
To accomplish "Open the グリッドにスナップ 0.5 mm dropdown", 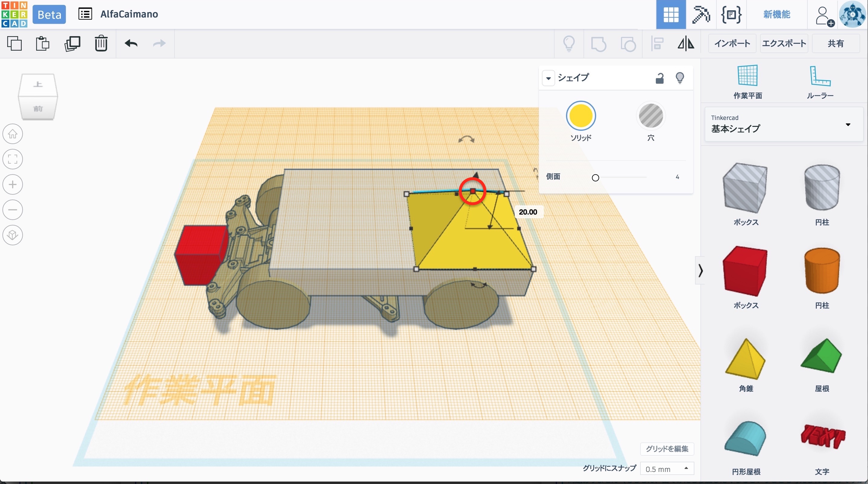I will coord(666,469).
